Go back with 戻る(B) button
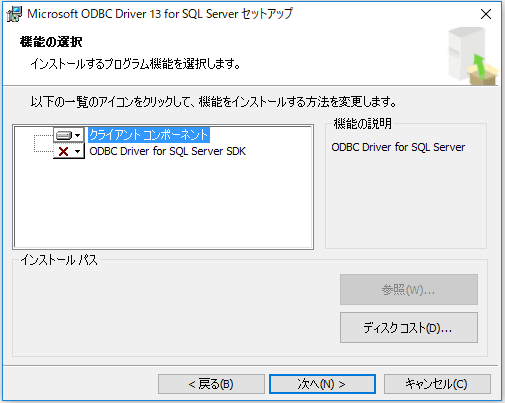Viewport: 505px width, 403px height. click(x=211, y=384)
